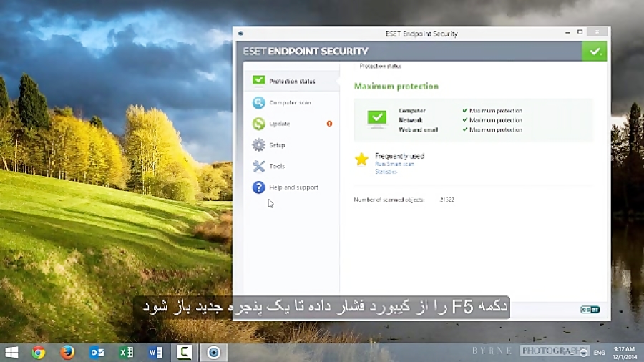The width and height of the screenshot is (644, 362).
Task: Open Outlook from taskbar
Action: pyautogui.click(x=97, y=353)
